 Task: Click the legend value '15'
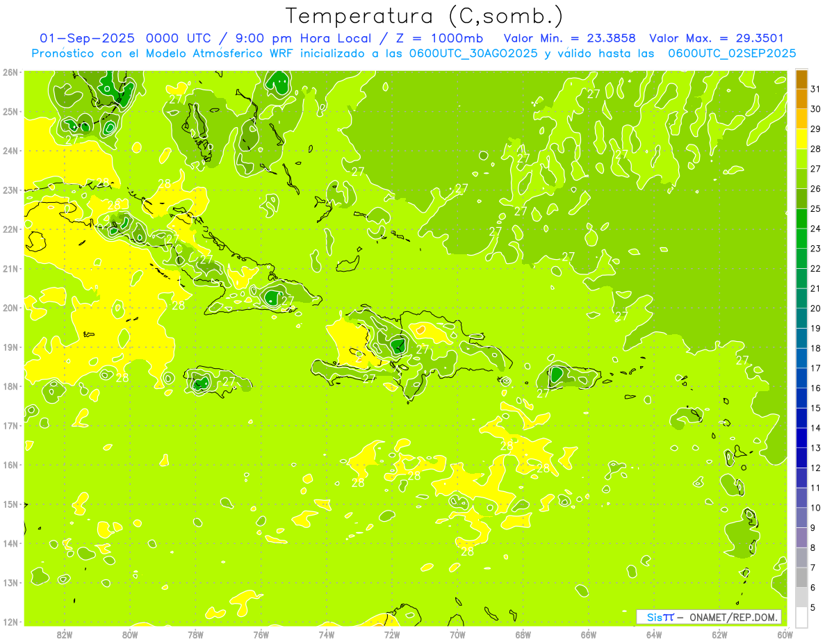pos(816,408)
